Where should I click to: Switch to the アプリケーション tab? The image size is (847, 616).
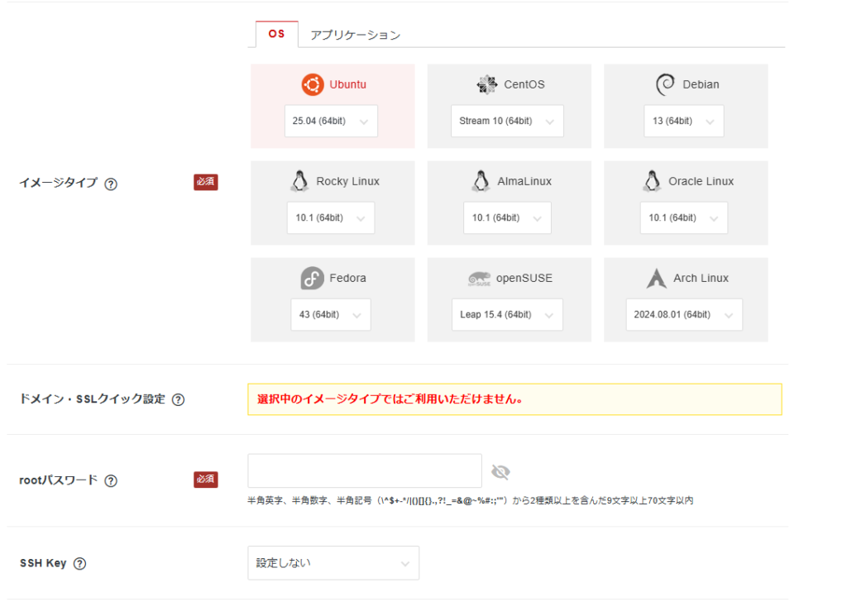tap(355, 36)
